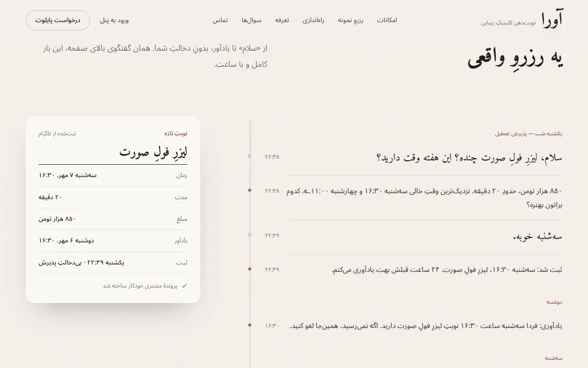Click the confirmation message starting ثبت شد: سه‌شنبه ۱۶:۳۰
The height and width of the screenshot is (368, 588).
click(447, 270)
